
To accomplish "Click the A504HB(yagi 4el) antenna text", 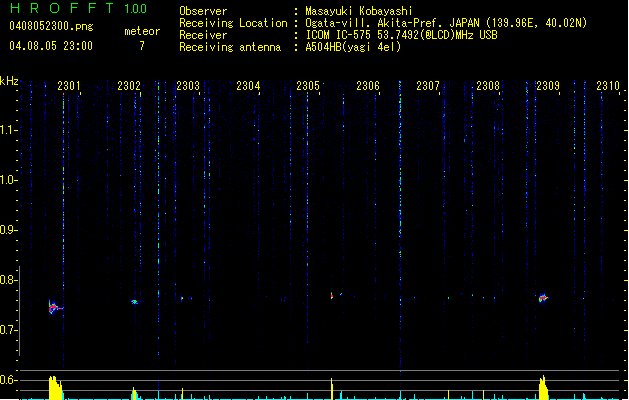I will point(353,47).
